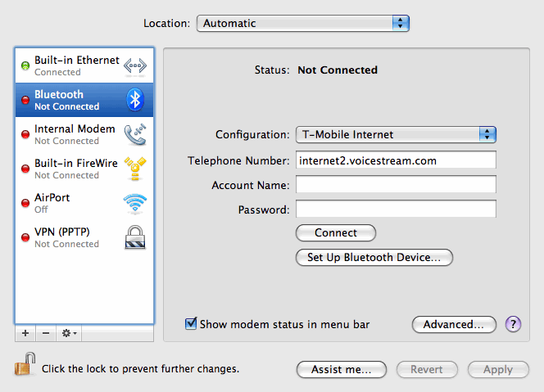Open the Location dropdown set to Automatic
The height and width of the screenshot is (392, 544).
[302, 23]
